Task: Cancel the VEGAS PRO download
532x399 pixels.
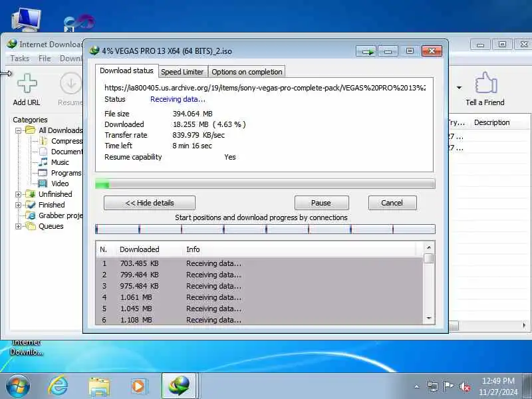Action: coord(392,203)
